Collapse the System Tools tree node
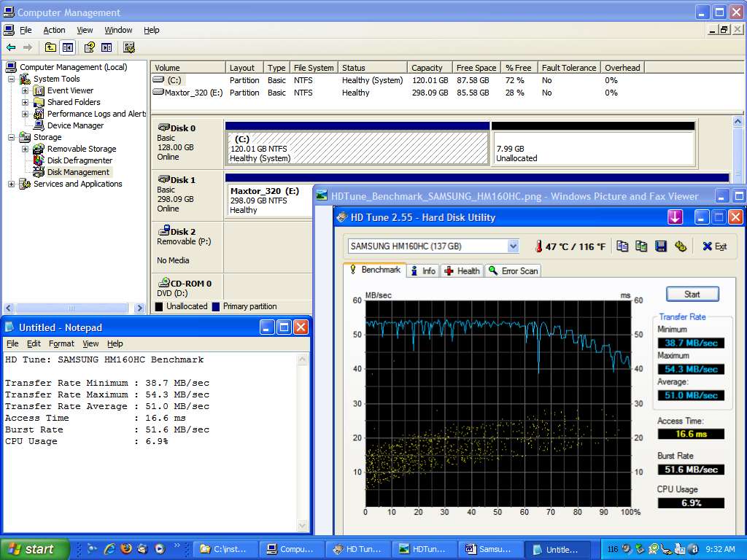747x560 pixels. pos(12,79)
